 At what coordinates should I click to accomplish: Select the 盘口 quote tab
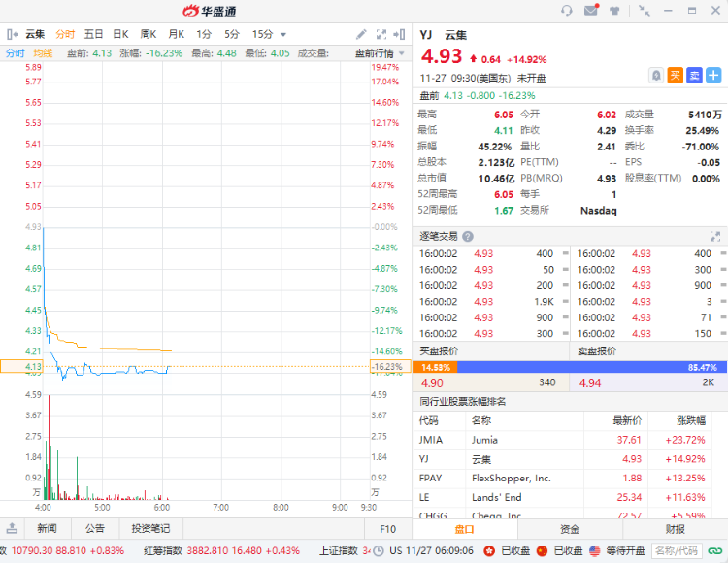464,529
